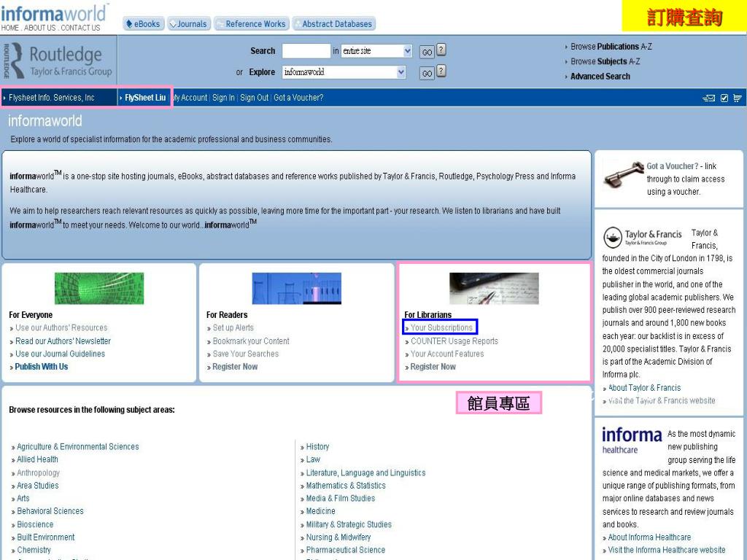The height and width of the screenshot is (560, 747).
Task: Click the Routledge Taylor & Francis logo
Action: tap(58, 61)
